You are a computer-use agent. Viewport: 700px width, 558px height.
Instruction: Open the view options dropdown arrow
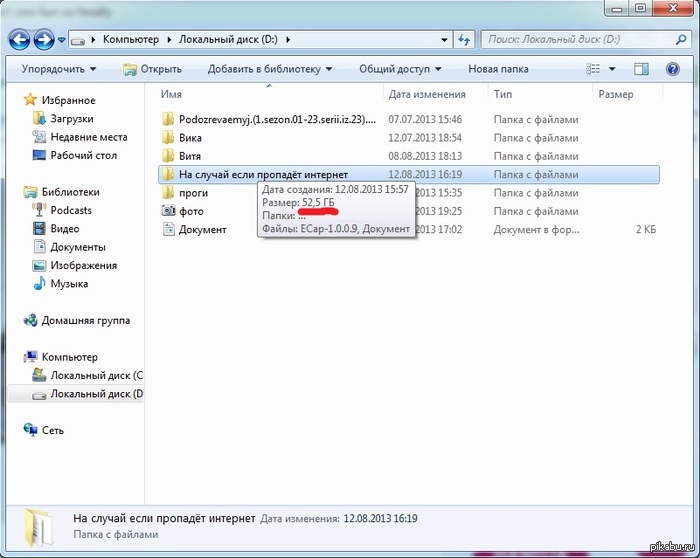tap(612, 69)
